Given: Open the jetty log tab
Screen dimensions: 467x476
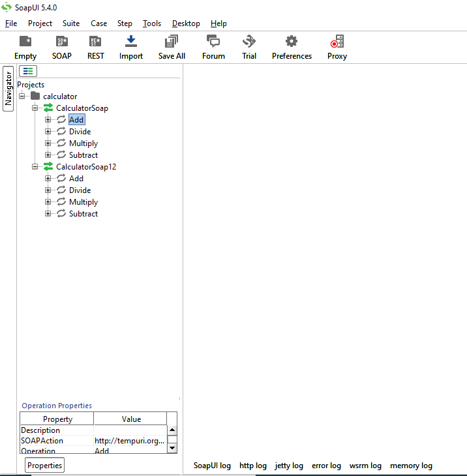Looking at the screenshot, I should point(289,466).
